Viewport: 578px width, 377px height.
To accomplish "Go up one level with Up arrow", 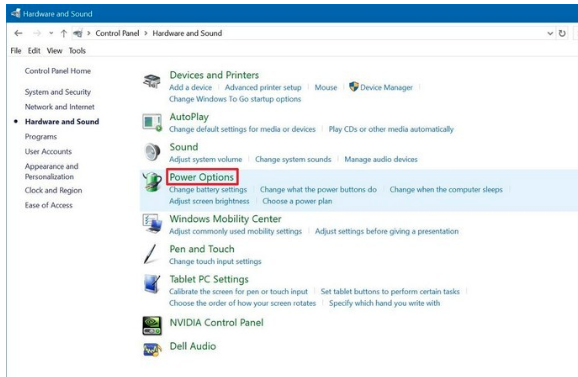I will tap(63, 34).
